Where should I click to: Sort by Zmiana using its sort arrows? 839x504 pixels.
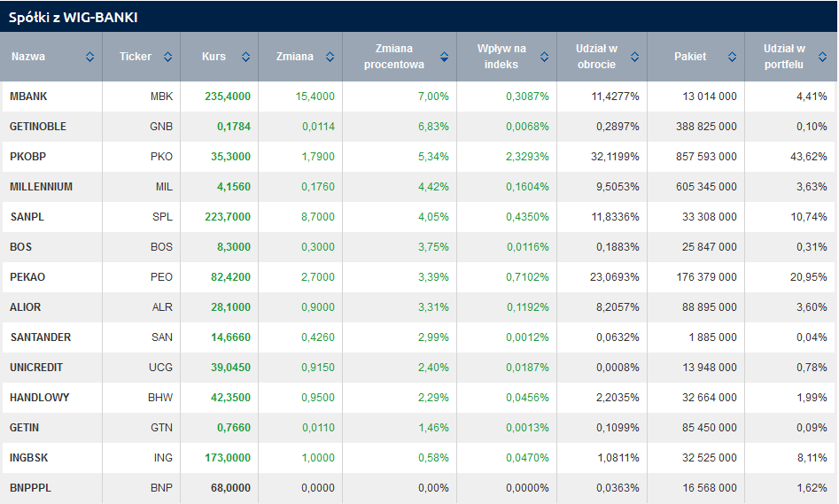[x=330, y=57]
